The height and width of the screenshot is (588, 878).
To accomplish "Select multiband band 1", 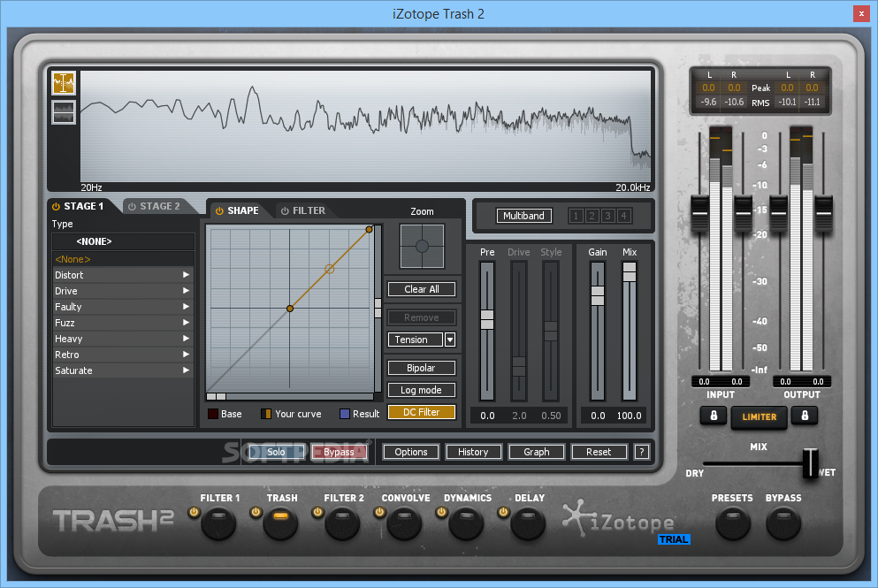I will point(576,216).
